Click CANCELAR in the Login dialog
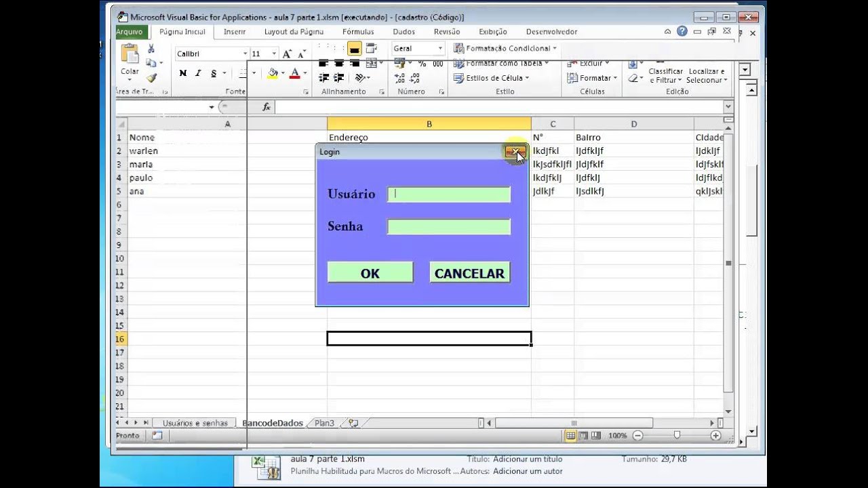Image resolution: width=868 pixels, height=488 pixels. (469, 272)
